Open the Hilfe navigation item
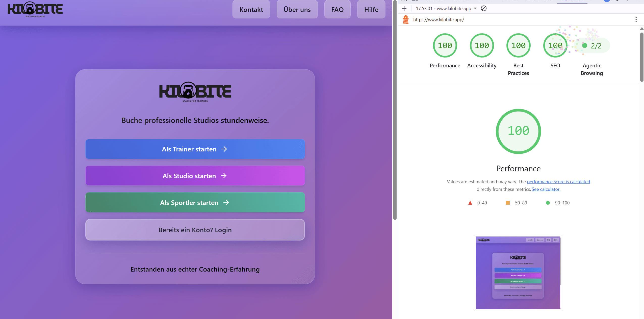Image resolution: width=644 pixels, height=319 pixels. click(x=371, y=10)
